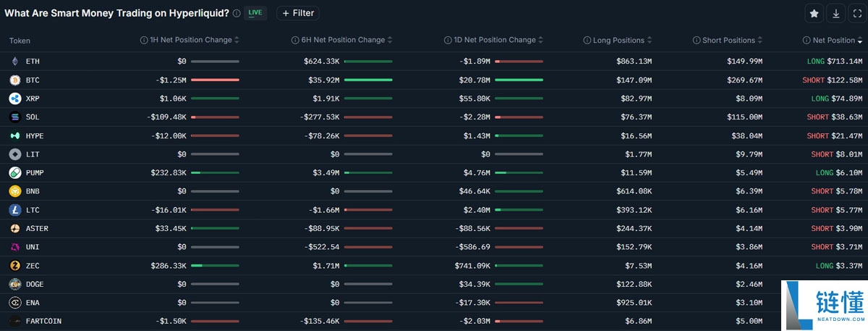868x331 pixels.
Task: Click BTC 1H change bar
Action: click(x=215, y=80)
